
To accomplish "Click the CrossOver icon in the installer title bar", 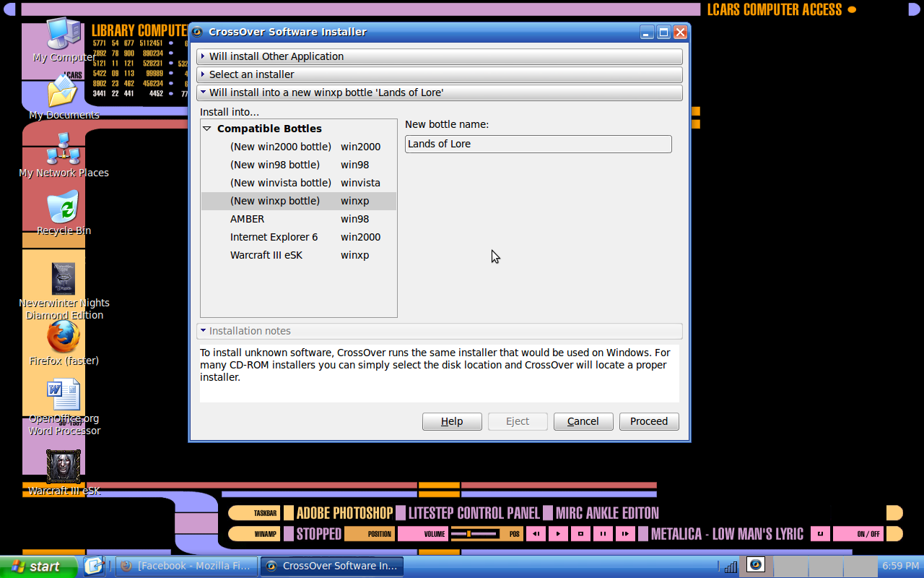I will click(x=196, y=32).
